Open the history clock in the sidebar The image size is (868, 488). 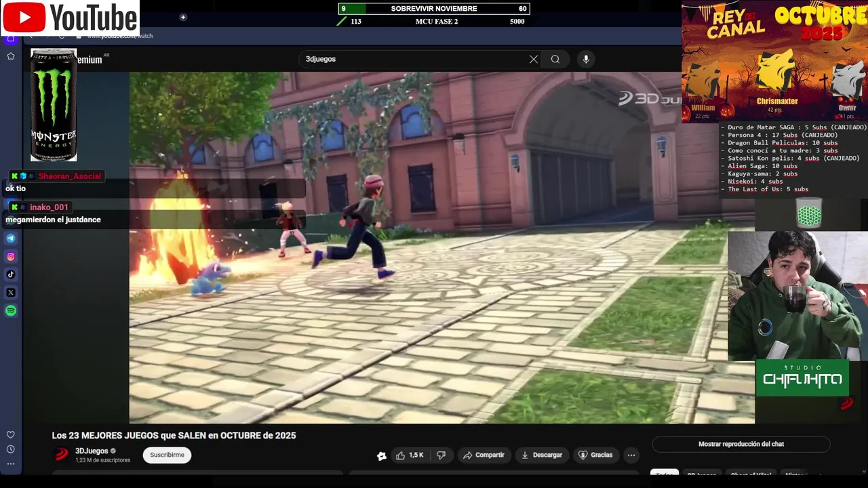point(11,449)
